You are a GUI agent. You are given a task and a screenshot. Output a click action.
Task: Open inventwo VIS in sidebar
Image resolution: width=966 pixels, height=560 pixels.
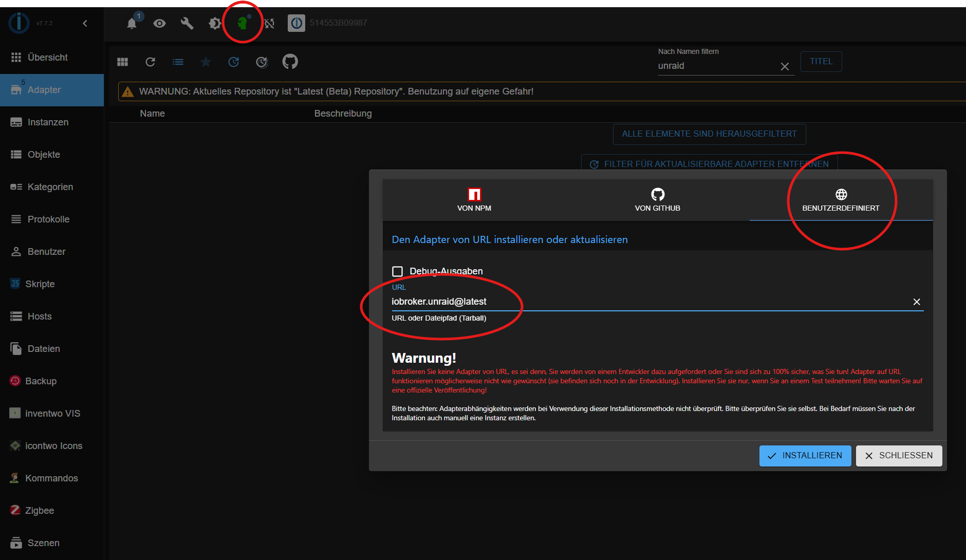click(52, 414)
